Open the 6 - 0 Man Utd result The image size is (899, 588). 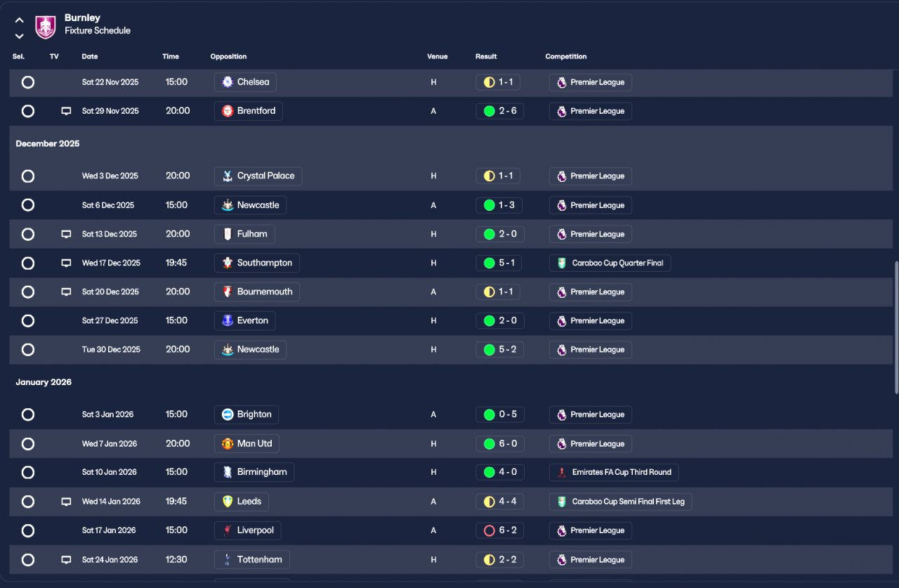(x=507, y=444)
